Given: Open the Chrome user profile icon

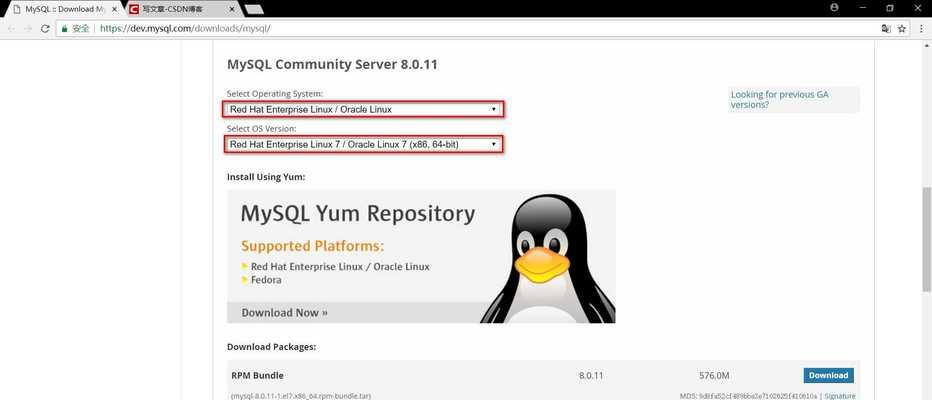Looking at the screenshot, I should [x=835, y=8].
